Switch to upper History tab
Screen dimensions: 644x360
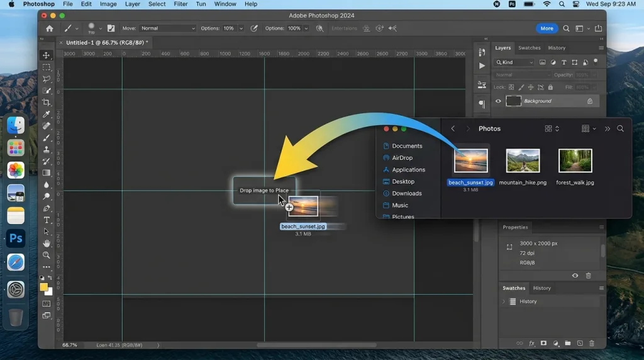[x=557, y=48]
